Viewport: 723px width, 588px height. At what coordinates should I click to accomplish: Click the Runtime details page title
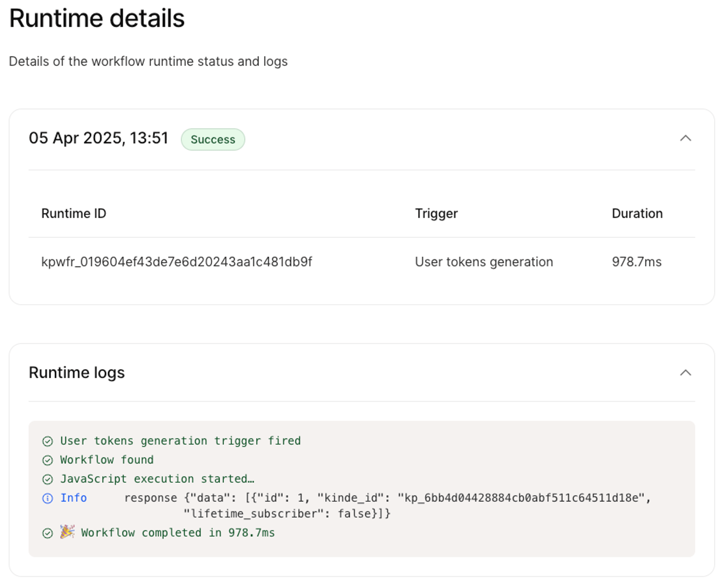(x=97, y=18)
